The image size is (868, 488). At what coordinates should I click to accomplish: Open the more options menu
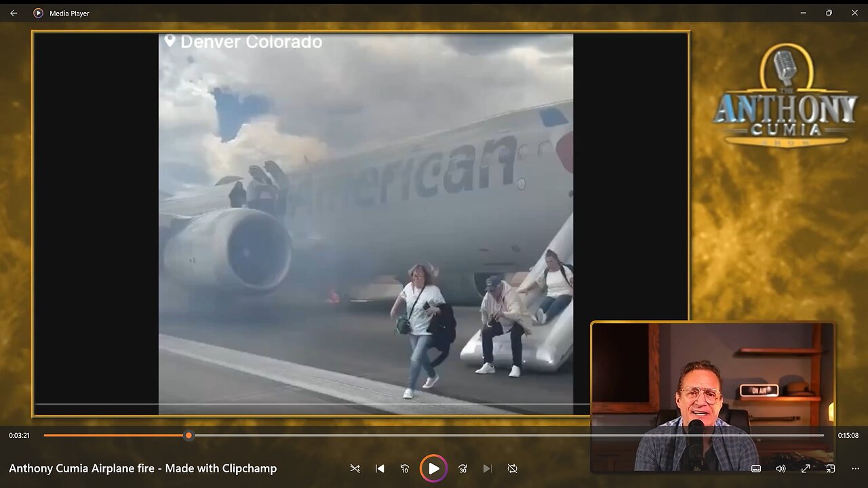854,468
